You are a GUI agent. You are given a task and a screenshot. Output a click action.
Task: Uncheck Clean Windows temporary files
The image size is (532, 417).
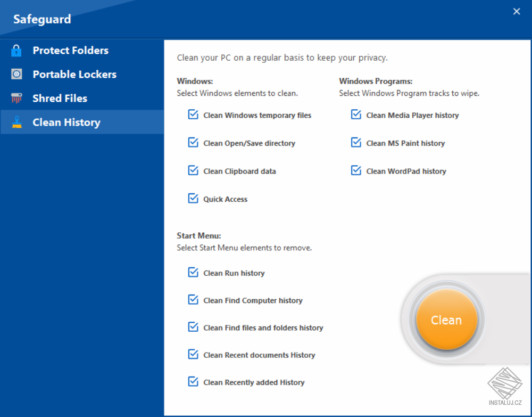coord(193,114)
